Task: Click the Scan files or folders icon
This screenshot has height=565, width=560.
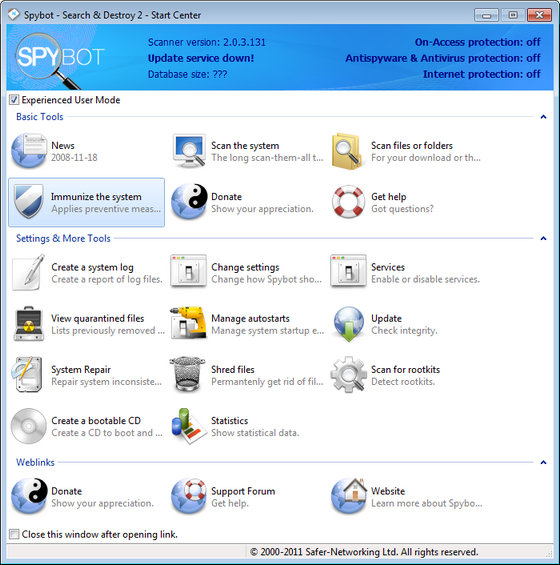Action: (x=347, y=151)
